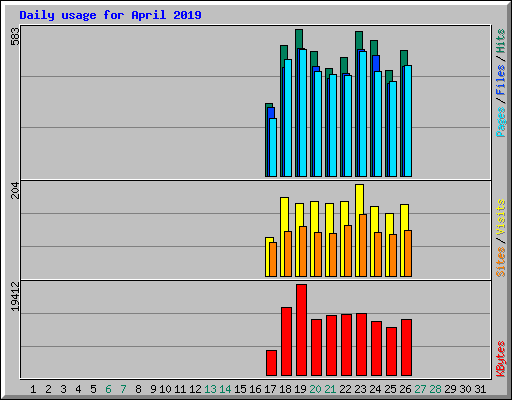Click the day 19 axis label
The height and width of the screenshot is (400, 512).
click(x=300, y=389)
